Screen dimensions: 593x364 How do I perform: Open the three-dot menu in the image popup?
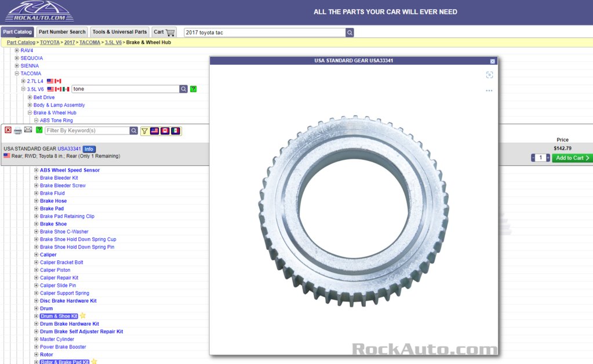tap(489, 91)
